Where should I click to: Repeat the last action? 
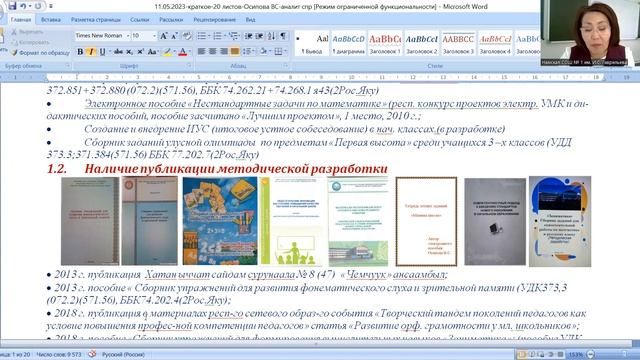click(38, 6)
